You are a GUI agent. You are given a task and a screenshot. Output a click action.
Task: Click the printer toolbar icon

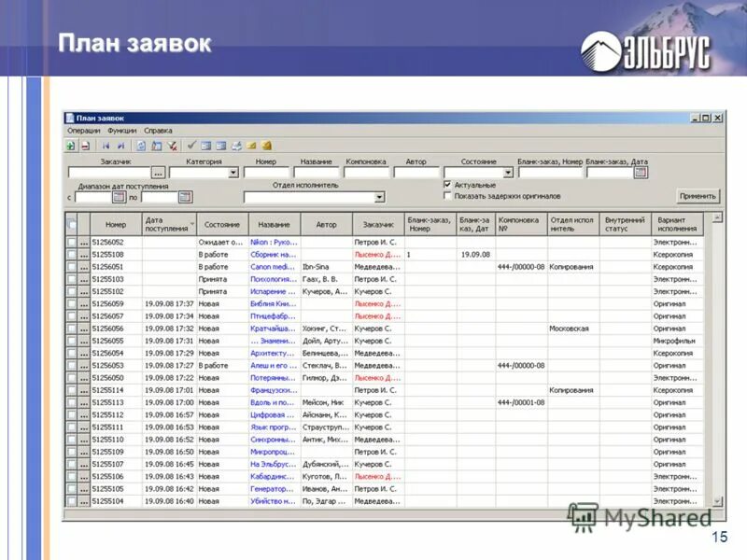[x=236, y=146]
